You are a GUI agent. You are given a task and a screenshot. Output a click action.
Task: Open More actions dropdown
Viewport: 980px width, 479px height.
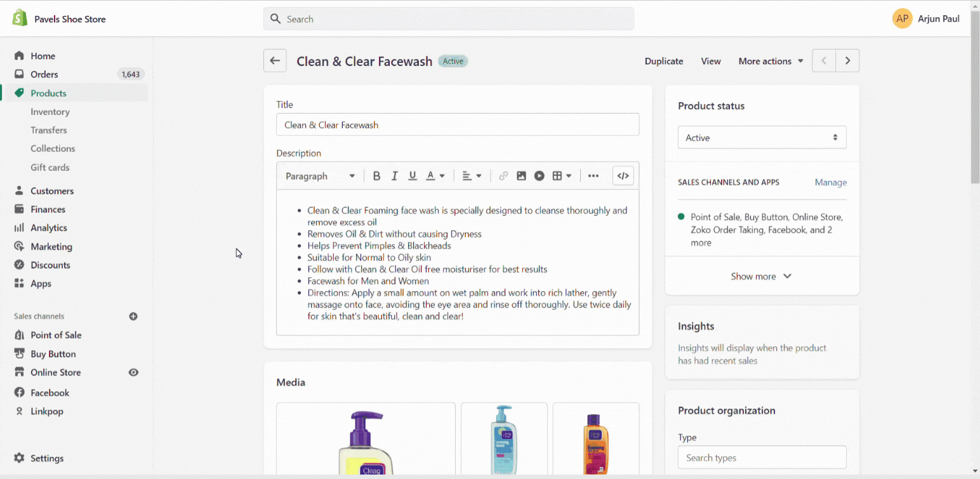[x=771, y=61]
